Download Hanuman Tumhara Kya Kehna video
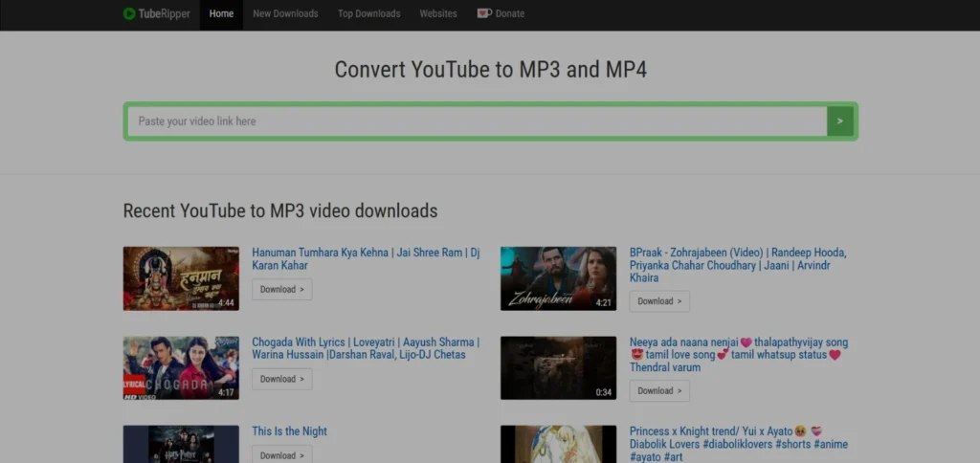This screenshot has height=463, width=980. coord(282,289)
